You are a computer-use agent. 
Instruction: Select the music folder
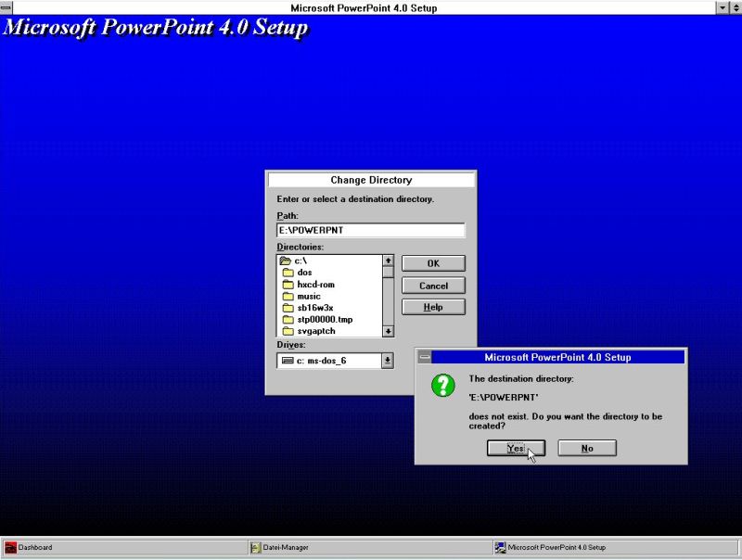tap(309, 296)
